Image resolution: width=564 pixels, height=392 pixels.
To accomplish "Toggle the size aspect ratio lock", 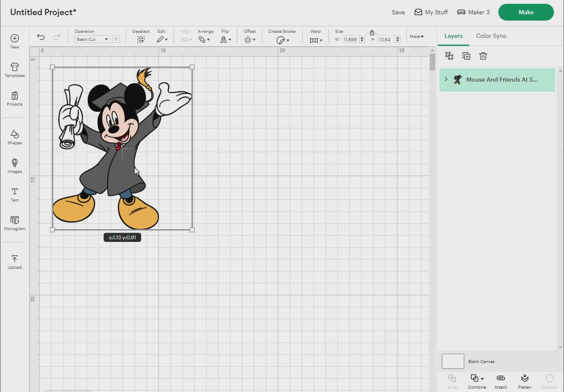I will click(372, 32).
